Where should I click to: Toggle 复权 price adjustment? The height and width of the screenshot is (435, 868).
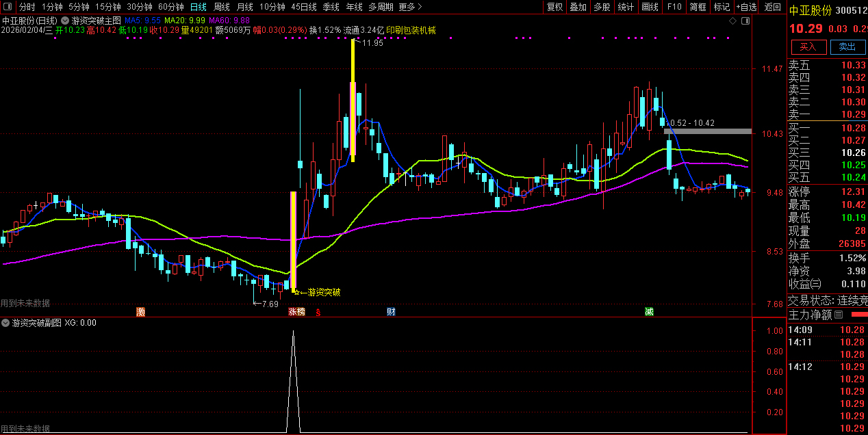coord(555,7)
